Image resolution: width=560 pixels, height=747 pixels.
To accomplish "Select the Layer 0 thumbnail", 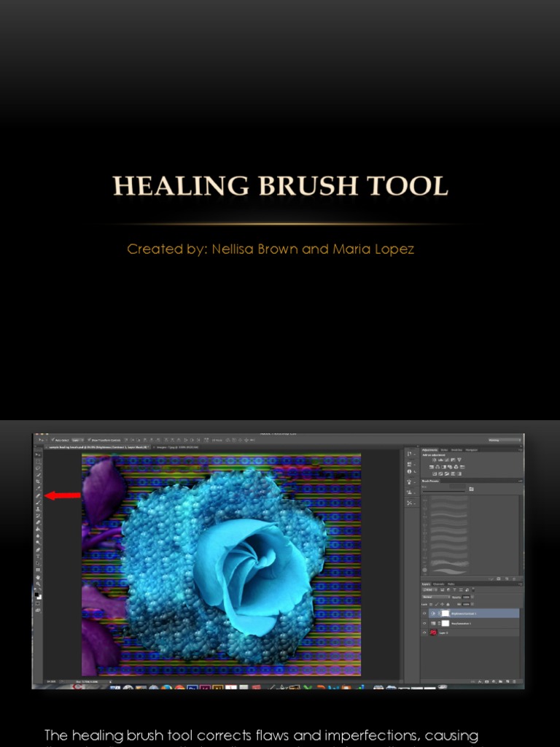I will coord(433,632).
